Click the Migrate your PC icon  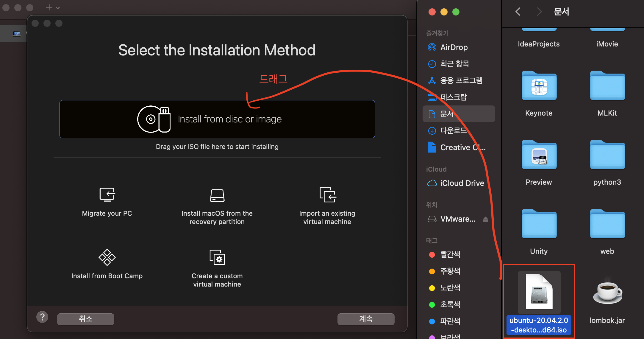coord(107,195)
